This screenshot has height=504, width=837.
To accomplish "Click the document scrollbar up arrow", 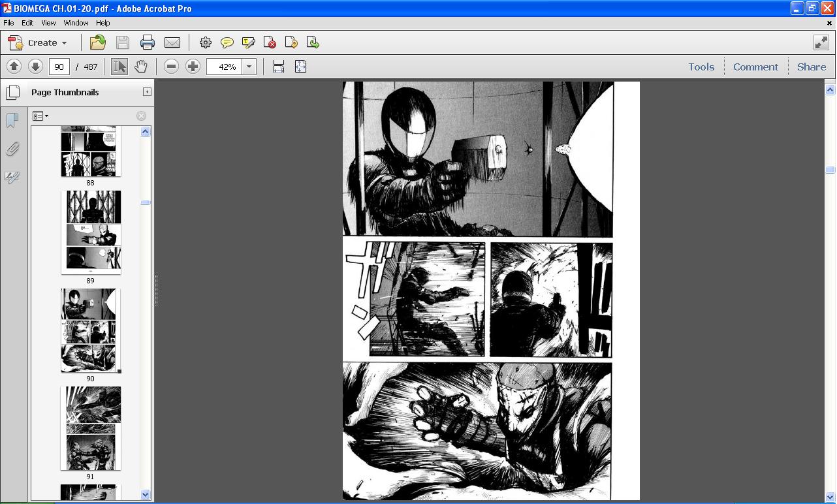I will [830, 89].
